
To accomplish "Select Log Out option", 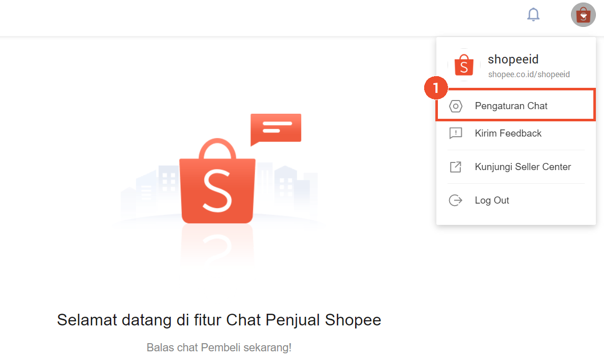I will tap(516, 200).
